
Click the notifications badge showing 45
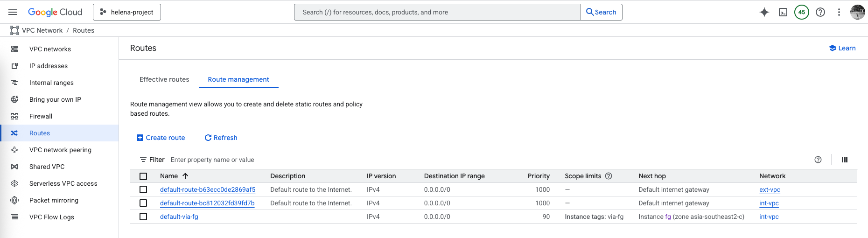(x=801, y=12)
